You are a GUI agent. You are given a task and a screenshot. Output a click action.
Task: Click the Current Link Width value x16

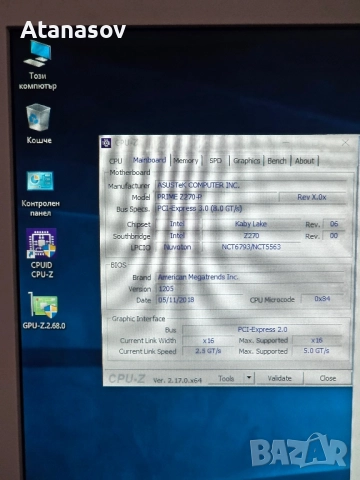[209, 341]
